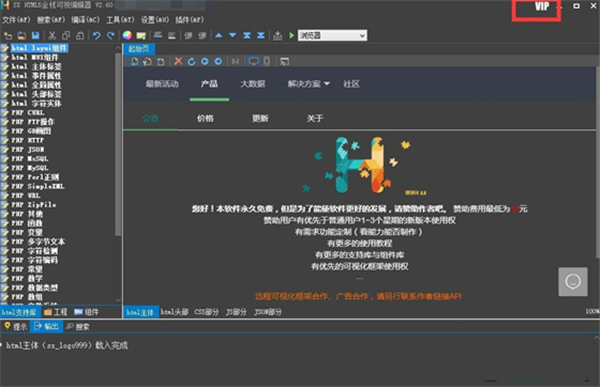The width and height of the screenshot is (600, 387).
Task: Open the 搜索 tab in the bottom panel
Action: (x=78, y=327)
